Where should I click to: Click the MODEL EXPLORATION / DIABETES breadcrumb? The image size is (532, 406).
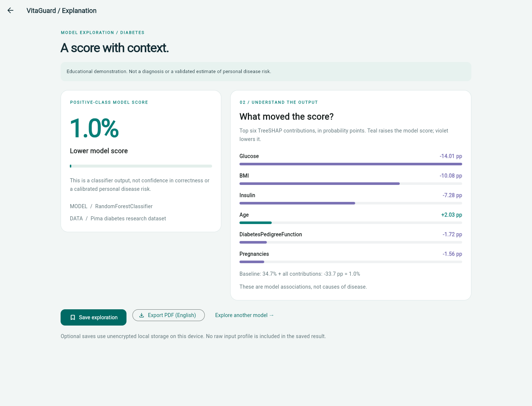(103, 32)
